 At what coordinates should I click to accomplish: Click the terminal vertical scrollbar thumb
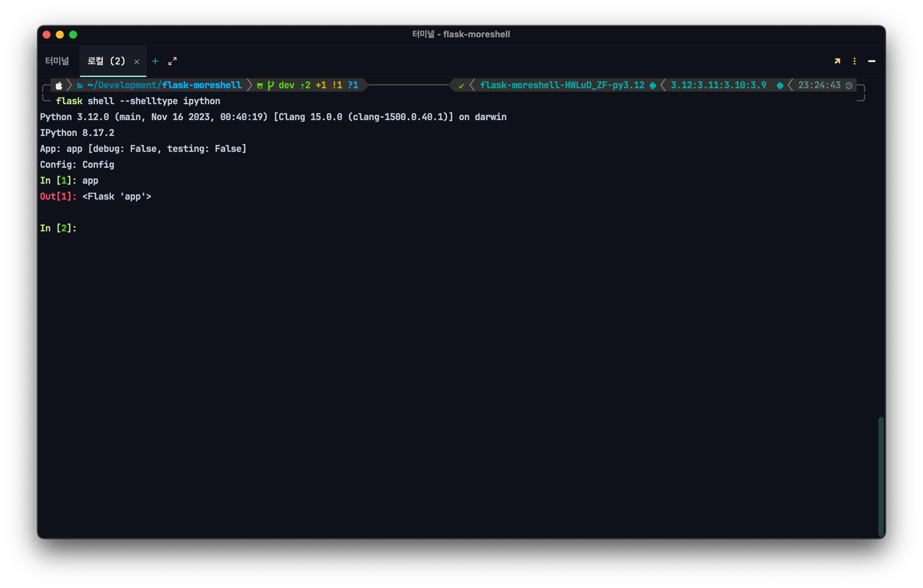point(881,477)
